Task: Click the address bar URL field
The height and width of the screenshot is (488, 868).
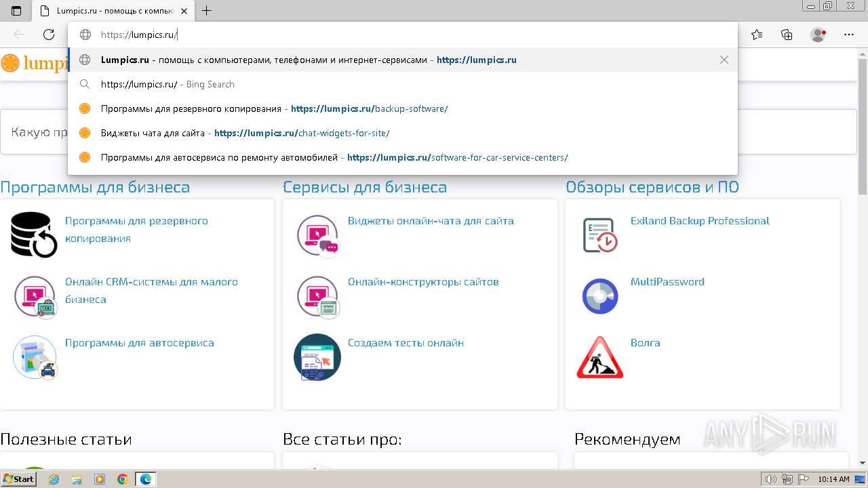Action: point(403,35)
